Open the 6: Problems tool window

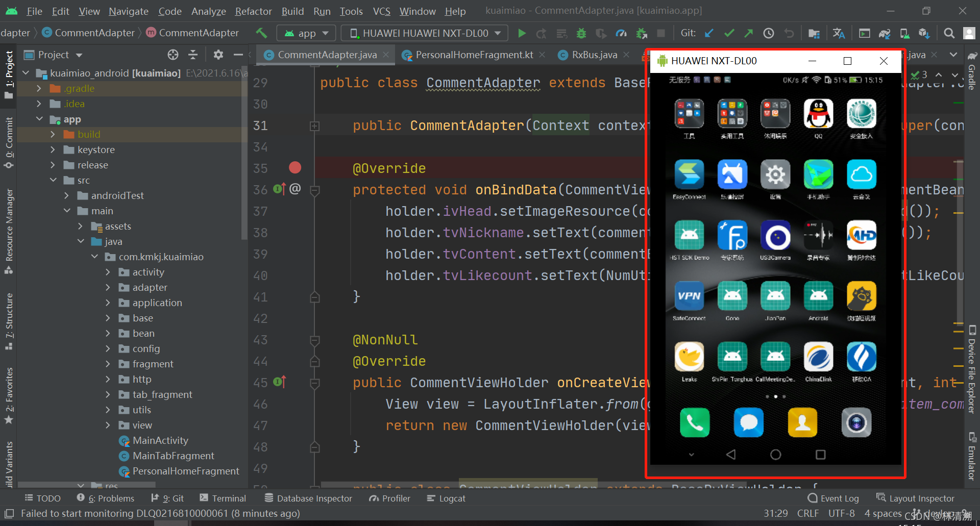click(x=105, y=498)
